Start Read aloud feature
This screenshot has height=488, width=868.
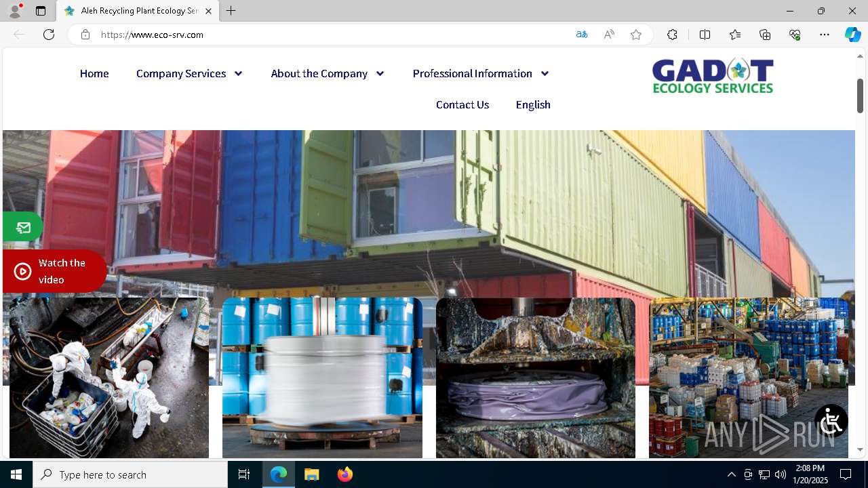click(x=609, y=35)
